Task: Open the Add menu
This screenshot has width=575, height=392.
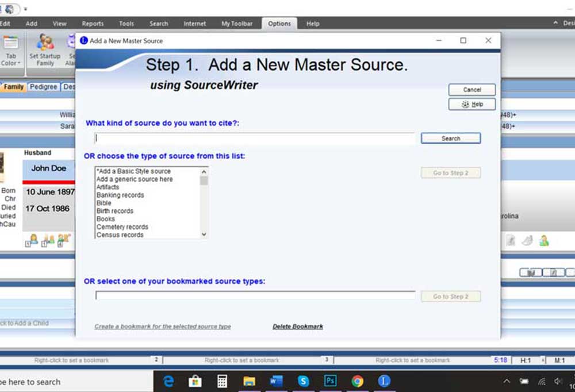Action: pyautogui.click(x=32, y=24)
